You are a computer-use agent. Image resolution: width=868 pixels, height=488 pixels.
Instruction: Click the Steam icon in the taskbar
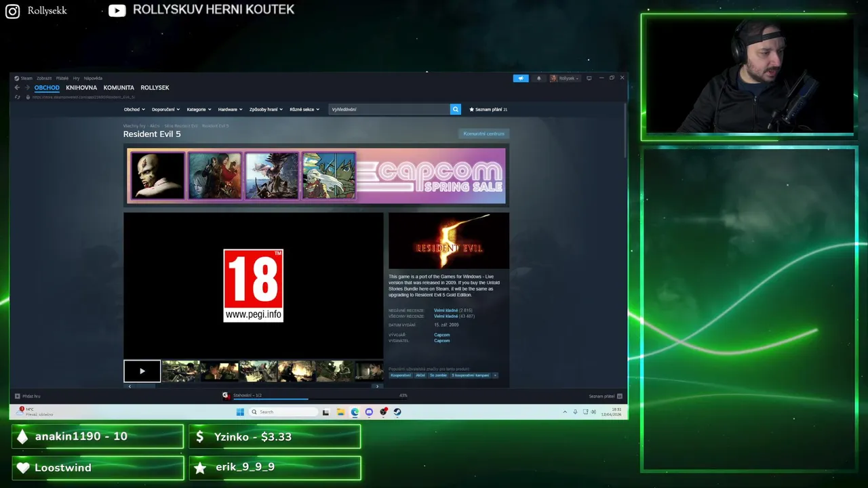397,411
